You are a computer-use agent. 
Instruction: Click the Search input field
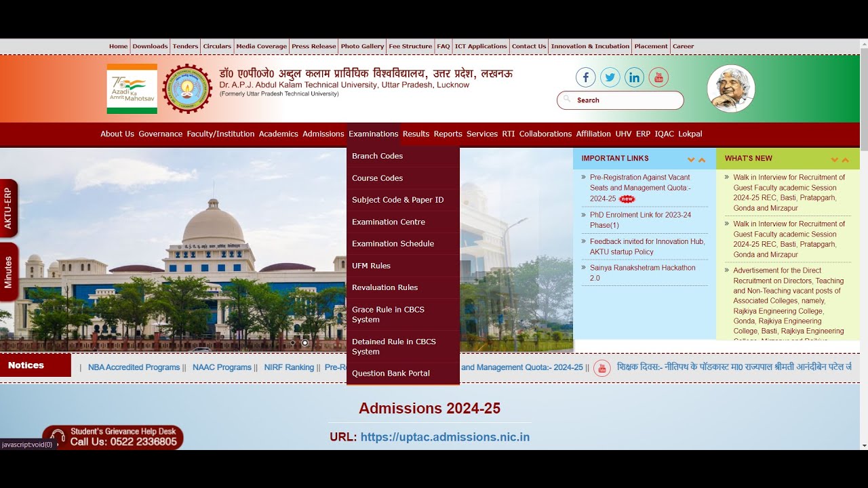pos(620,100)
